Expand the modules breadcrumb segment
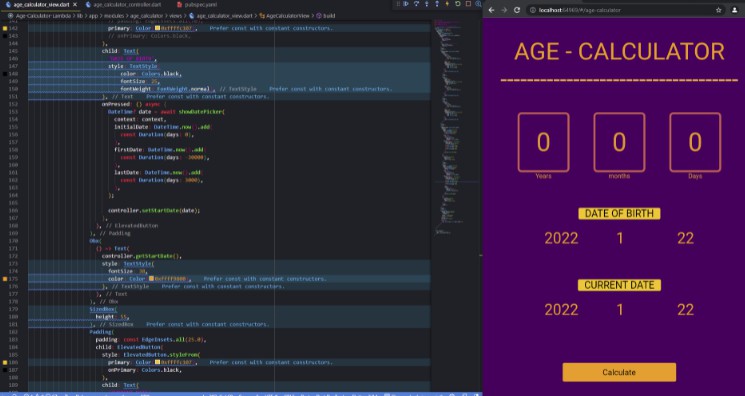 [114, 16]
